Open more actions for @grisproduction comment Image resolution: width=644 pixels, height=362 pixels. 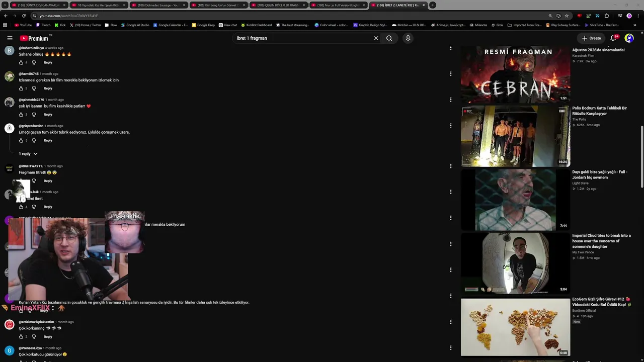pyautogui.click(x=450, y=126)
